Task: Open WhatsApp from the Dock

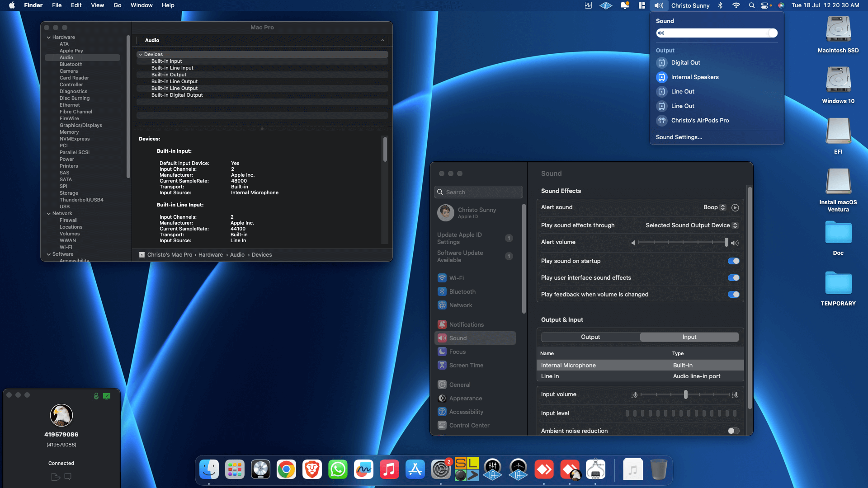Action: 338,469
